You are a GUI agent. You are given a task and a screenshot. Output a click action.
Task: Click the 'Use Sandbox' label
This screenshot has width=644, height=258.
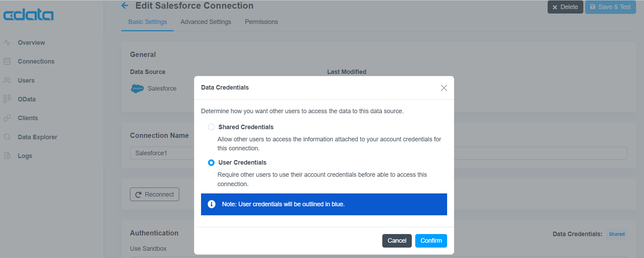(x=148, y=249)
